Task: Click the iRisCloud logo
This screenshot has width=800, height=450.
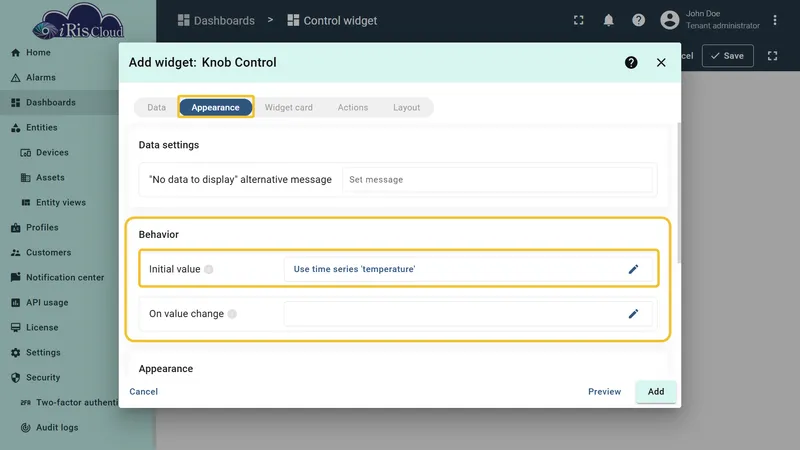Action: pos(78,22)
